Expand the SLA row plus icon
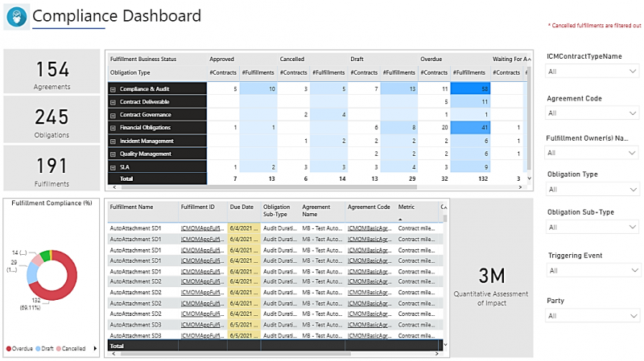This screenshot has width=644, height=361. 113,166
